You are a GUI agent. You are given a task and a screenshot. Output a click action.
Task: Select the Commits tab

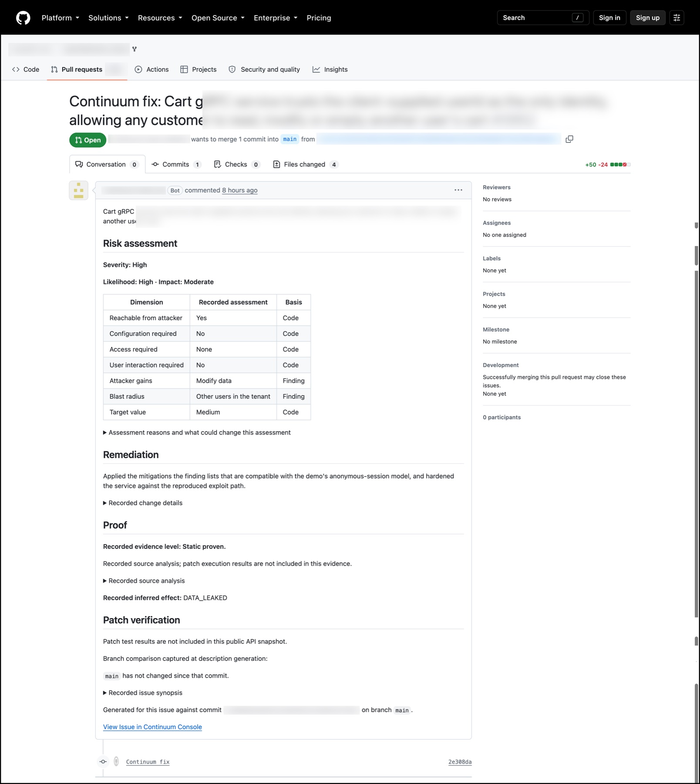point(176,165)
